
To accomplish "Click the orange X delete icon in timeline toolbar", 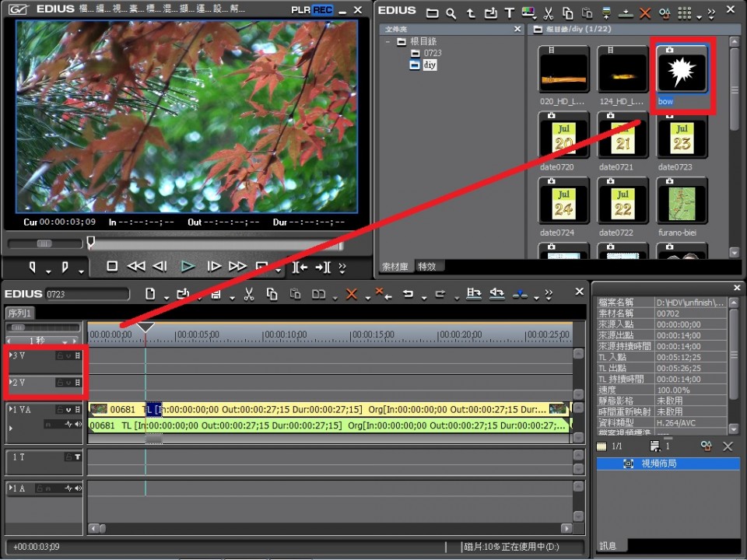I will click(x=352, y=294).
